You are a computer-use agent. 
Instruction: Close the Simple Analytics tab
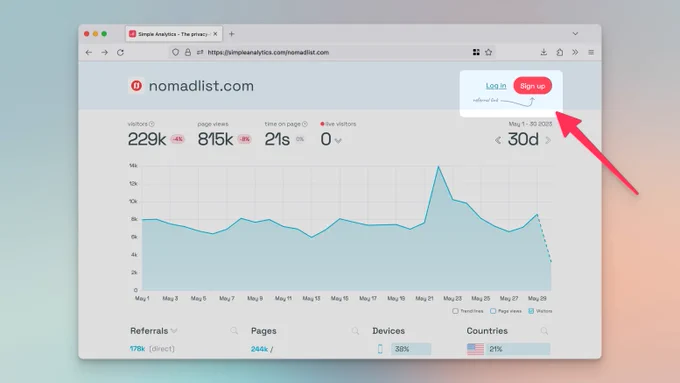pos(215,34)
